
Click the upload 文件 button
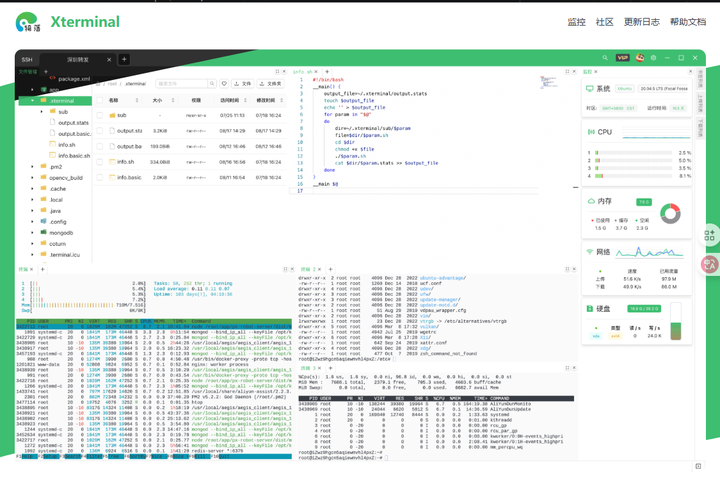coord(242,84)
